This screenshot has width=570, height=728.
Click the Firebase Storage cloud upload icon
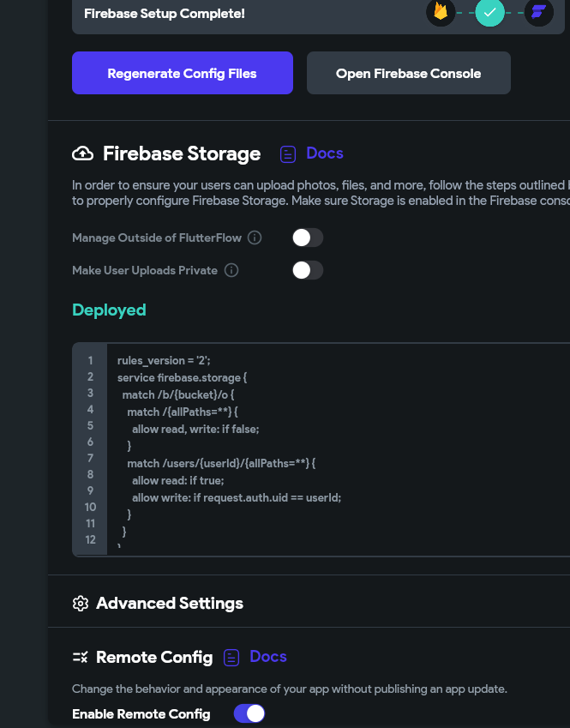[82, 153]
